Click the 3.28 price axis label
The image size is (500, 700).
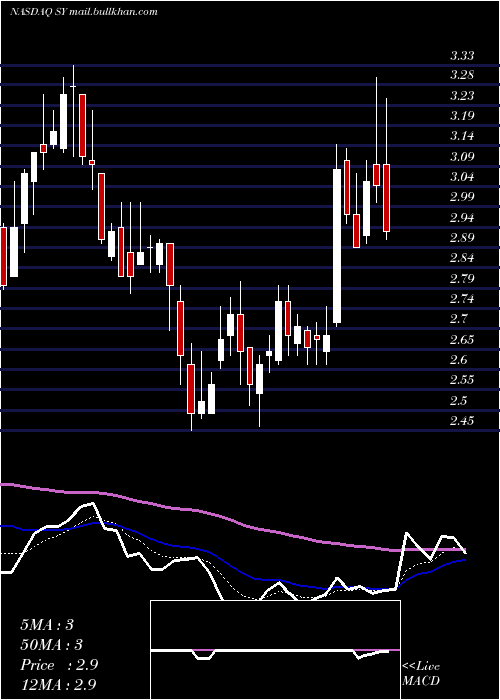[x=462, y=75]
